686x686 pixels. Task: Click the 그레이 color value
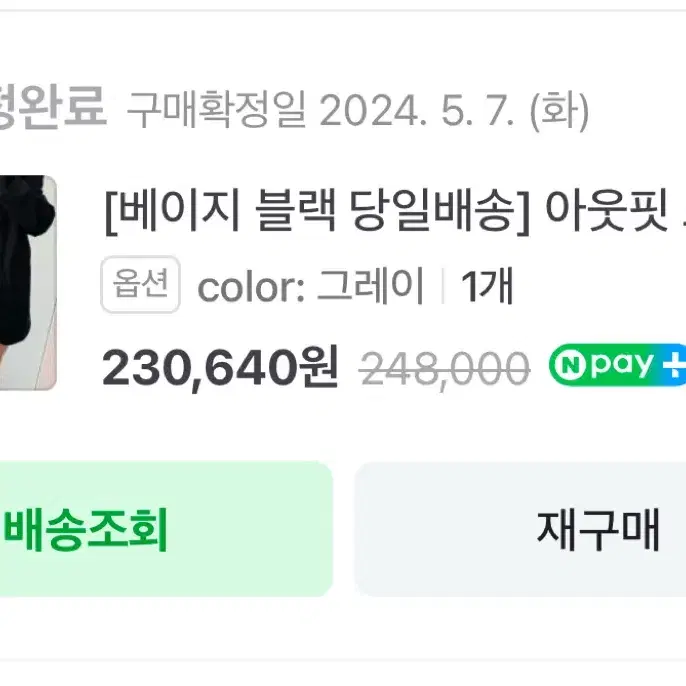(x=370, y=286)
